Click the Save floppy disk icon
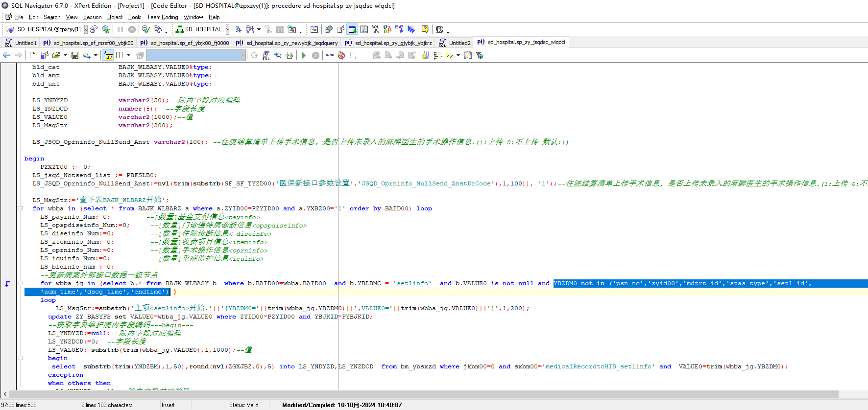Viewport: 868px width, 410px height. click(75, 55)
